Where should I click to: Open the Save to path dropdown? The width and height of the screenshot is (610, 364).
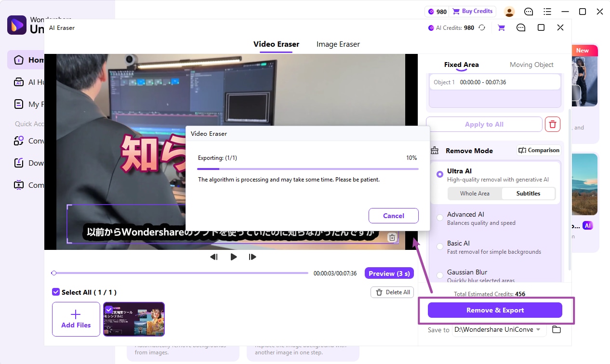pos(499,330)
